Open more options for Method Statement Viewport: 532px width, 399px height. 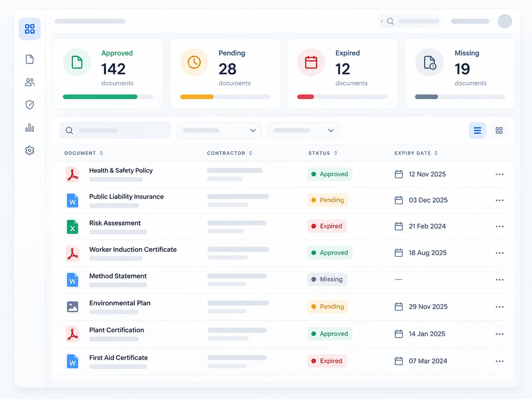pos(499,280)
